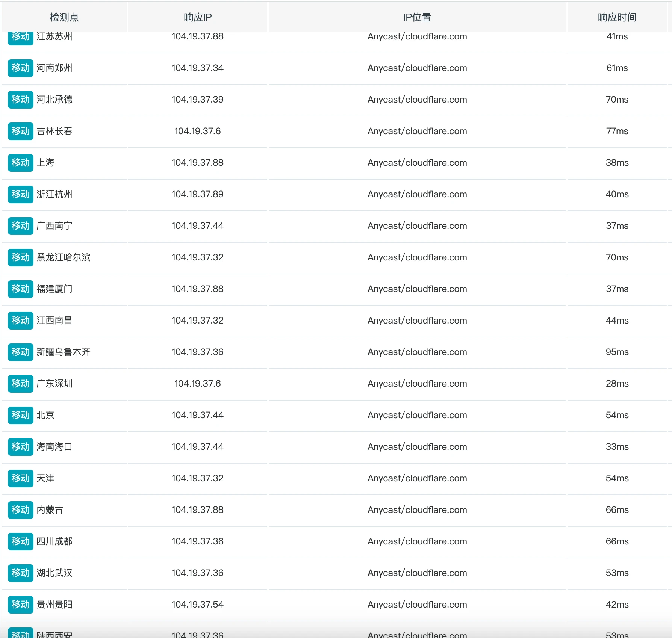Screen dimensions: 672x638
Task: Click the 移动 label beside 新疆乌鲁木齐
Action: pyautogui.click(x=20, y=352)
